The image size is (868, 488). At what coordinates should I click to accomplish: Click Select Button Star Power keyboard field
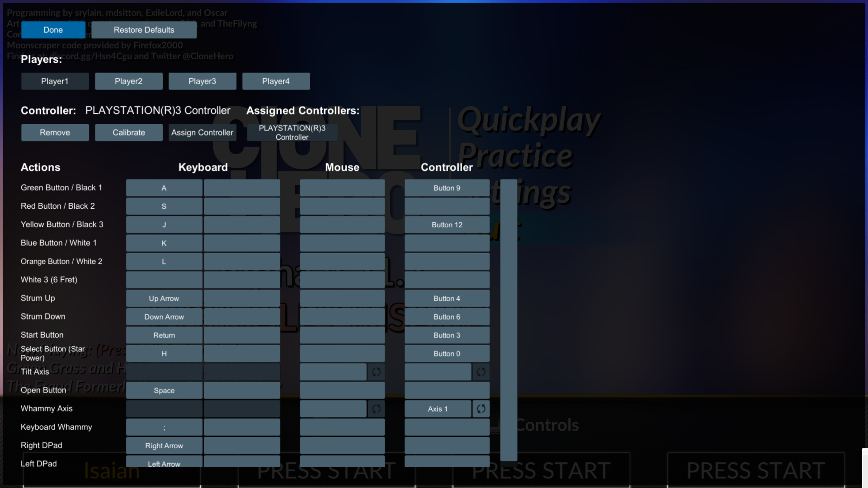click(164, 353)
